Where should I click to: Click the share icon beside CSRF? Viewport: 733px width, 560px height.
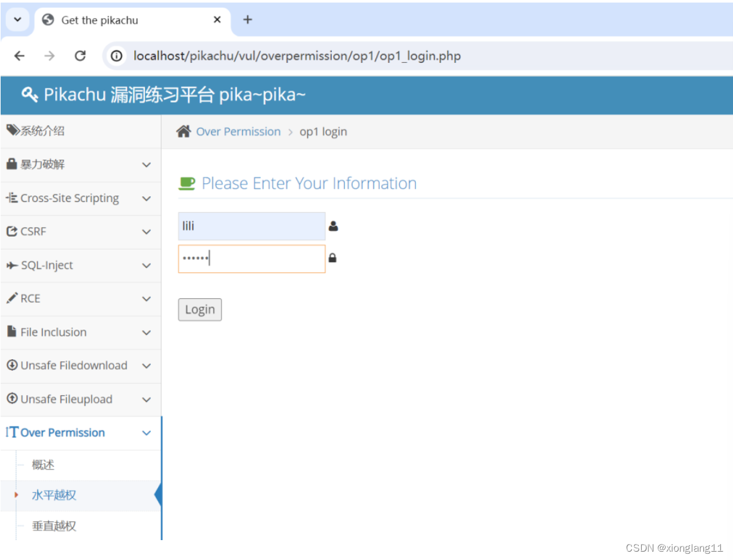(12, 231)
